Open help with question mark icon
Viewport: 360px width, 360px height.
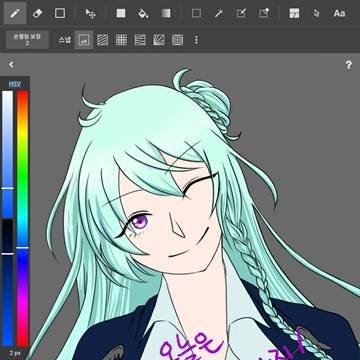348,65
